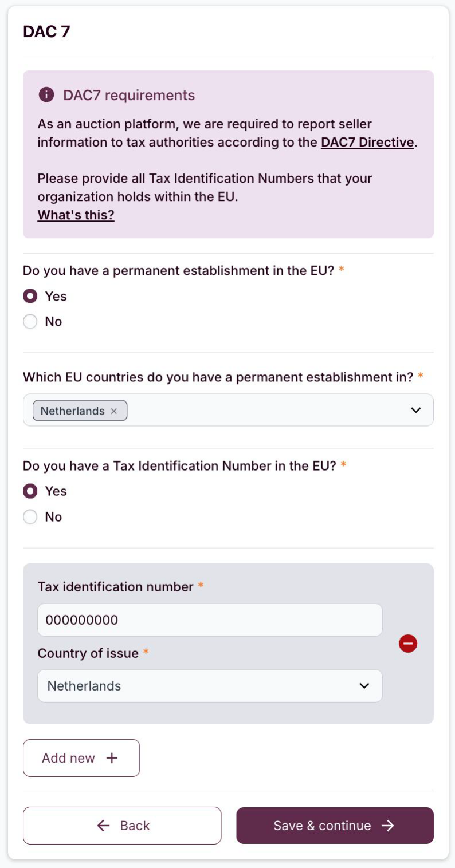Screen dimensions: 455x868
Task: Focus the Tax identification number field
Action: pyautogui.click(x=210, y=620)
